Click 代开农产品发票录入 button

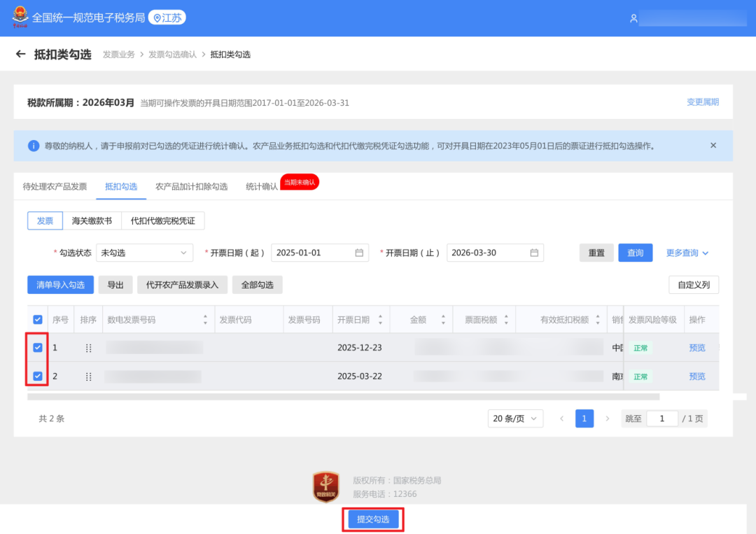tap(182, 285)
